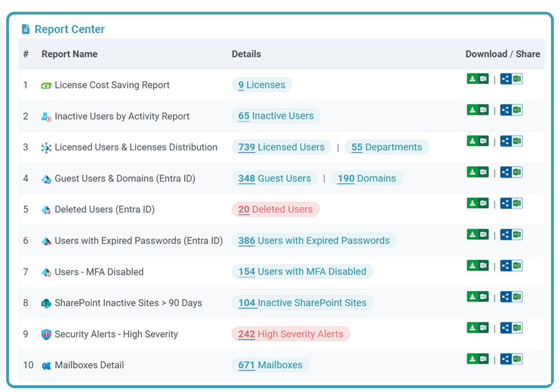Click the Download / Share column header

503,54
